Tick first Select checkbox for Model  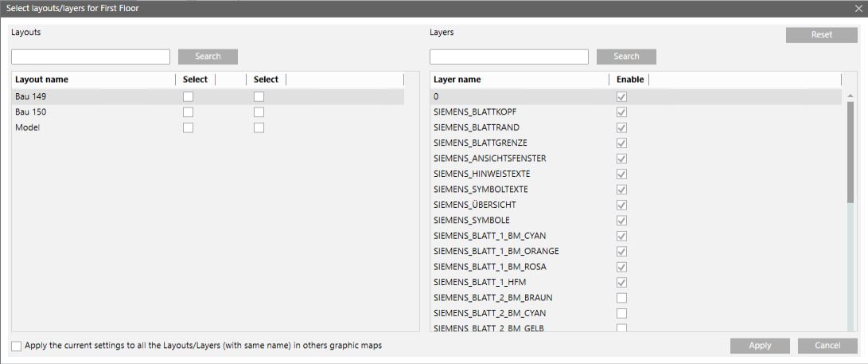tap(189, 127)
